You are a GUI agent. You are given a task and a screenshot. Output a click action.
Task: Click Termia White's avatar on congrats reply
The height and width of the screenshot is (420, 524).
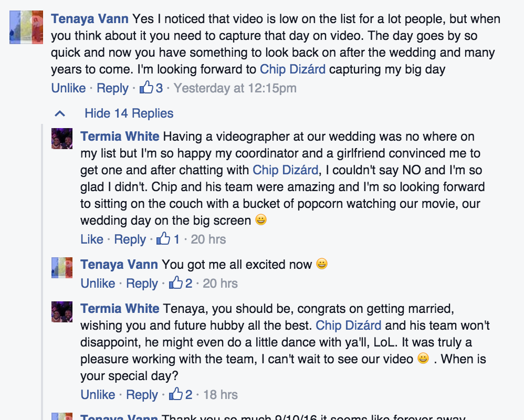pyautogui.click(x=62, y=311)
